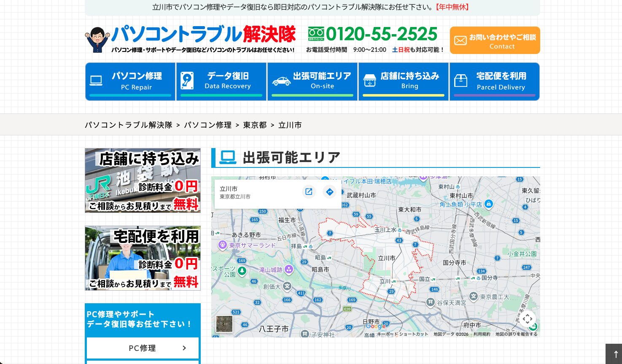The image size is (622, 364).
Task: Click the 店舗に持ち込み Ikebukuro banner image
Action: coord(143,181)
